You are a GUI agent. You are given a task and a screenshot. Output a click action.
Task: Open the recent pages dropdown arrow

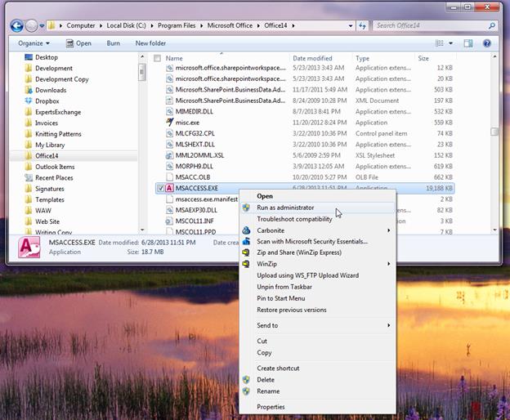click(x=42, y=25)
